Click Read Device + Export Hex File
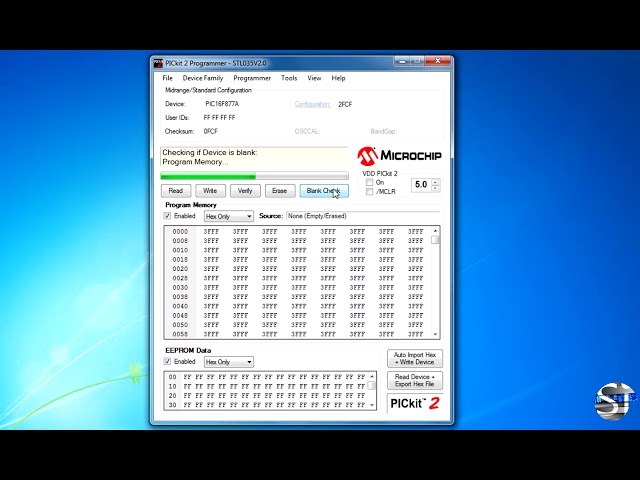The image size is (640, 480). tap(415, 380)
